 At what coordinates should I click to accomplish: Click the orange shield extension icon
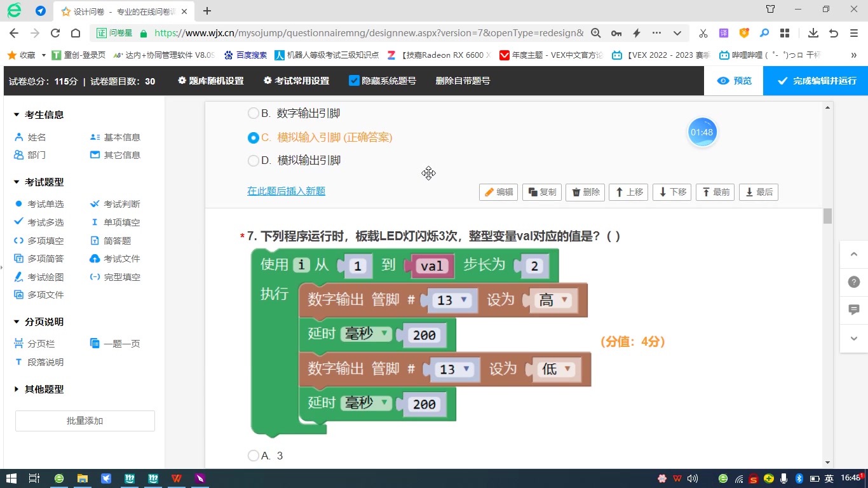pyautogui.click(x=744, y=33)
